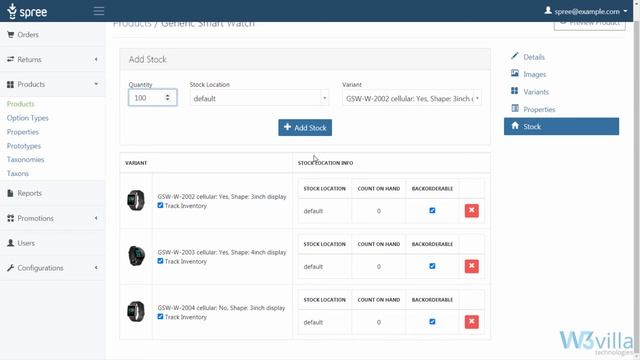The image size is (640, 360).
Task: Click the Products breadcrumb link
Action: (132, 24)
